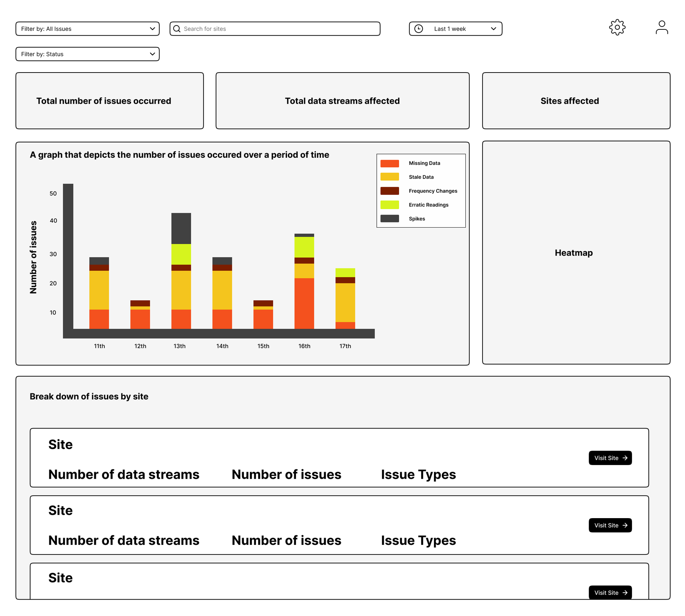The width and height of the screenshot is (685, 616).
Task: Click the 13th bar's Spikes segment
Action: (181, 228)
